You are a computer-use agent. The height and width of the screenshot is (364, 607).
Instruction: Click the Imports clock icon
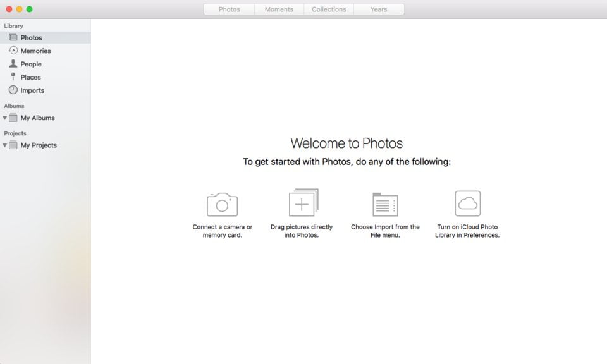[13, 90]
